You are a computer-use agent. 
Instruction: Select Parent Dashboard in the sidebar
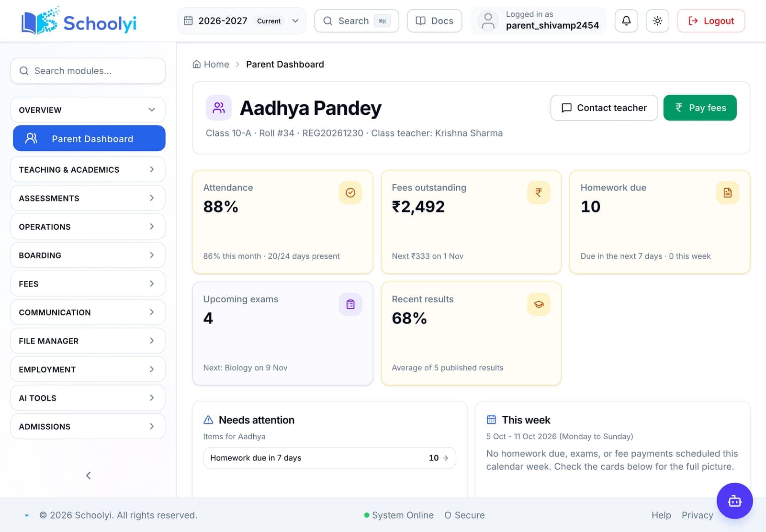[x=89, y=138]
